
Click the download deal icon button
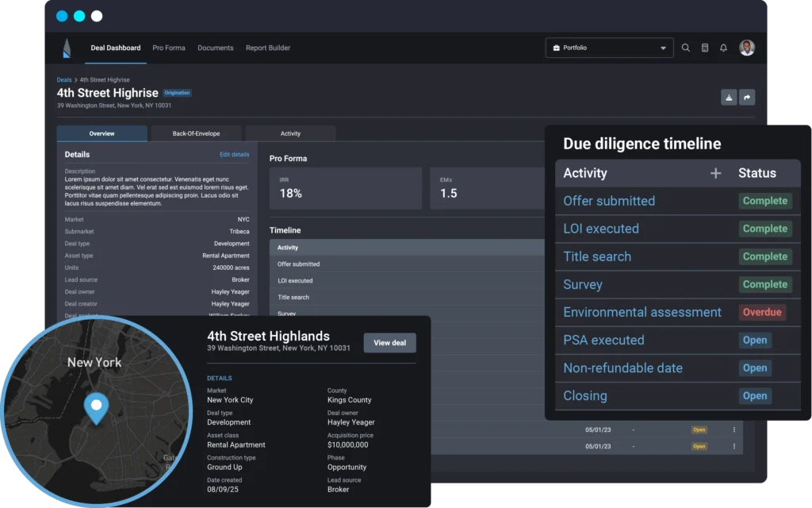[729, 98]
